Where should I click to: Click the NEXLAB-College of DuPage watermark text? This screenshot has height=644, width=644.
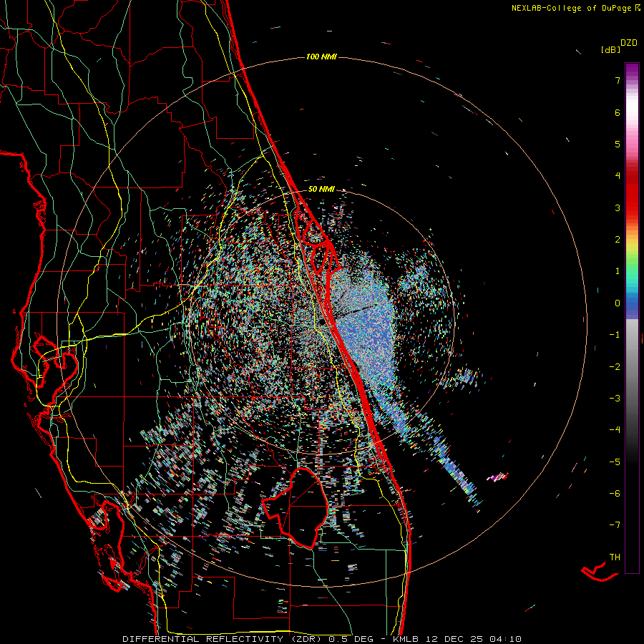coord(576,8)
